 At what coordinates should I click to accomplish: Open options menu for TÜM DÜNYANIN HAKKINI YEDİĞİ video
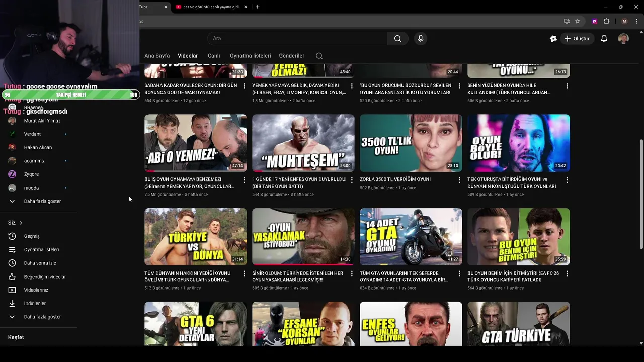pyautogui.click(x=244, y=274)
